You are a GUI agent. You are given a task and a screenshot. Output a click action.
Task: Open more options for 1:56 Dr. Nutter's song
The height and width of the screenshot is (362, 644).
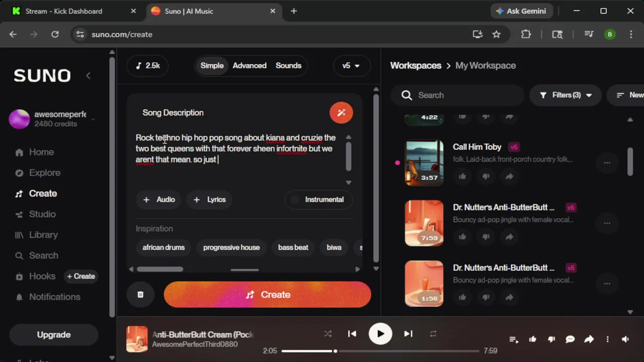click(607, 284)
